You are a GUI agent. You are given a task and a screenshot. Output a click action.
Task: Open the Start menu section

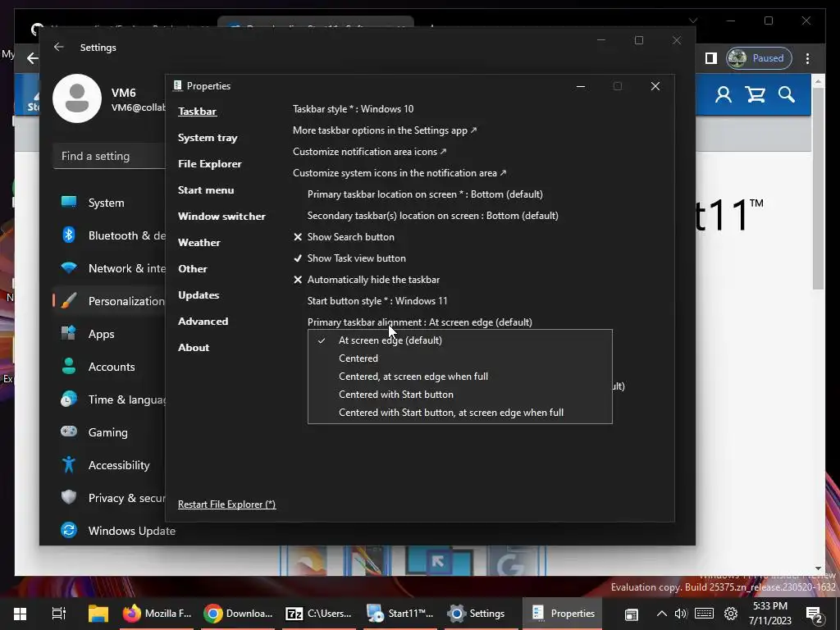[x=206, y=190]
